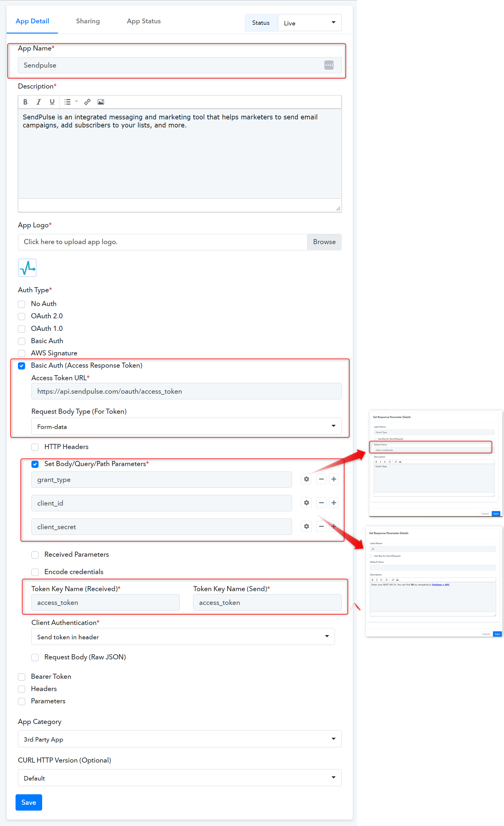Image resolution: width=504 pixels, height=826 pixels.
Task: Click Cancel in the ID dialog
Action: tap(486, 634)
